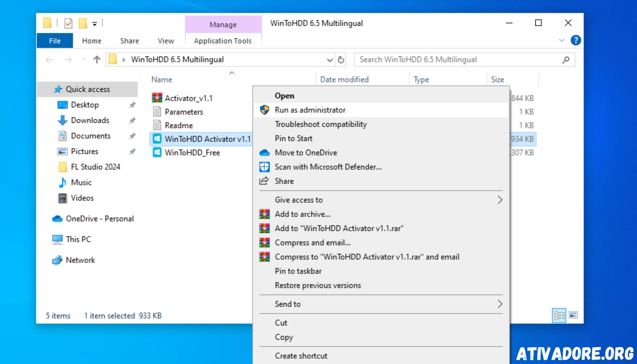
Task: Click the RAR archive icon for Add to archive
Action: [x=264, y=214]
